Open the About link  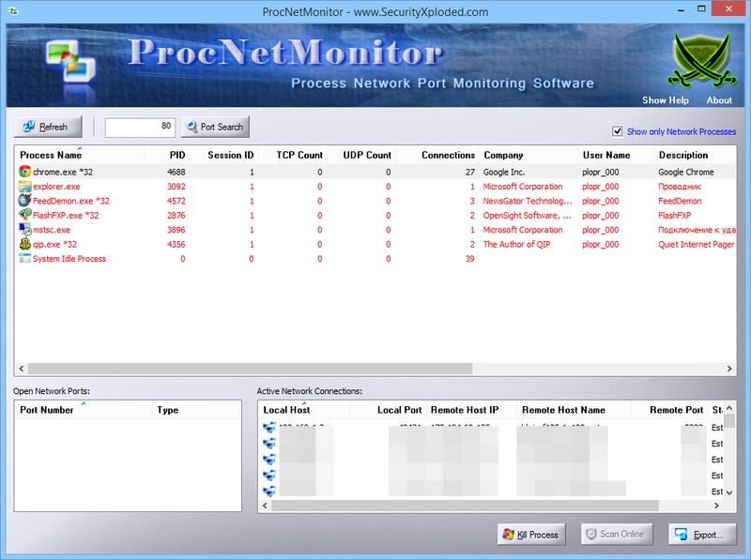(719, 100)
